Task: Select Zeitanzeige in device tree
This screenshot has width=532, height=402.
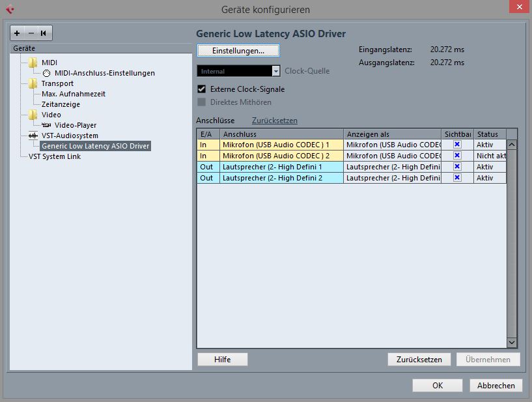Action: (61, 104)
